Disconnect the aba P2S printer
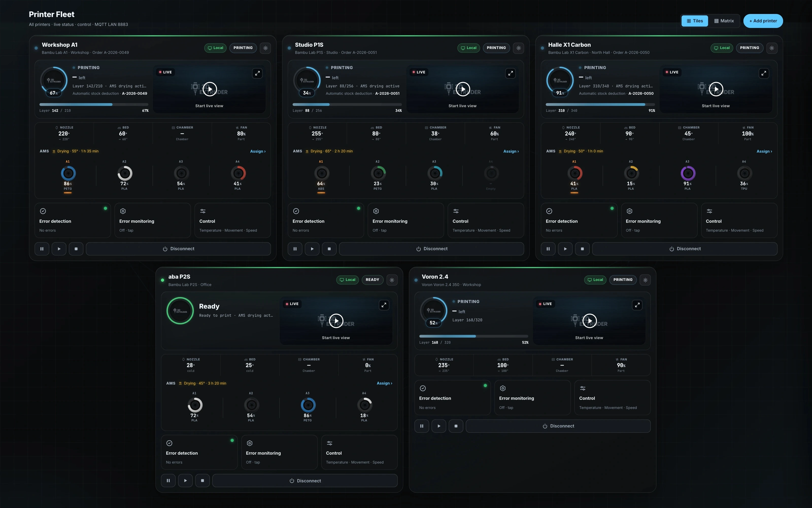 coord(305,481)
